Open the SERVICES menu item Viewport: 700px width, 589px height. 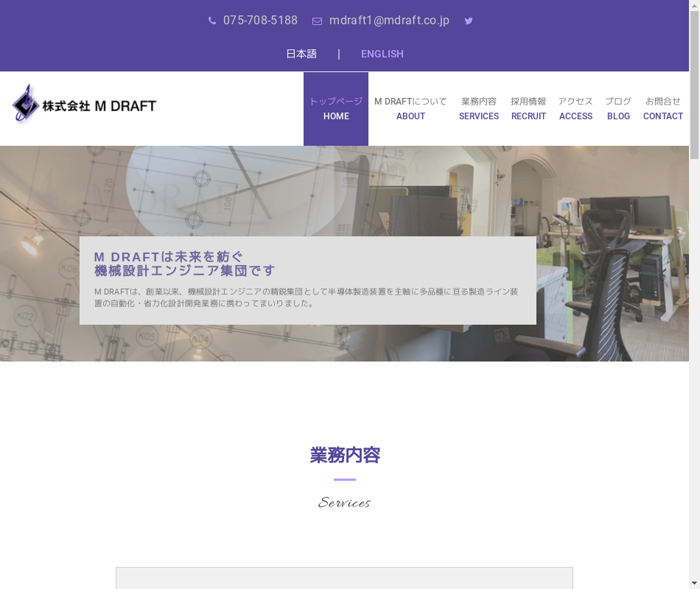pos(479,109)
